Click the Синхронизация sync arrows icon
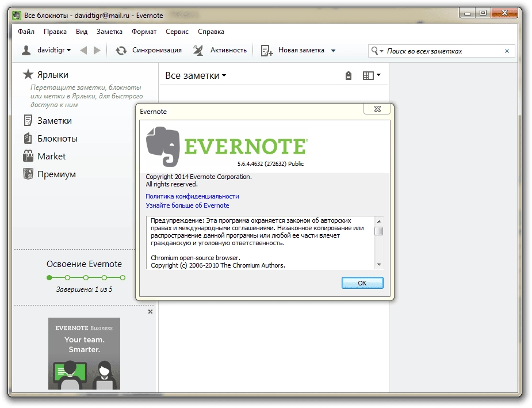The width and height of the screenshot is (532, 408). click(x=121, y=51)
